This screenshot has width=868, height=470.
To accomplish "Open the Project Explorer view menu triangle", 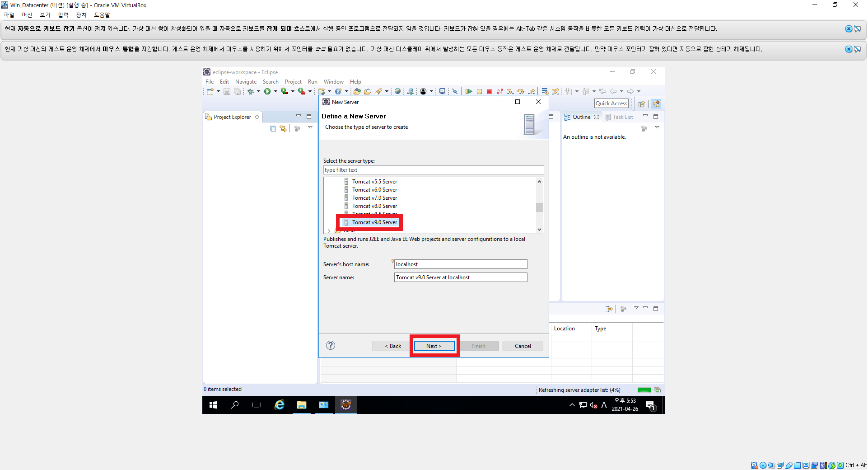I will point(310,128).
